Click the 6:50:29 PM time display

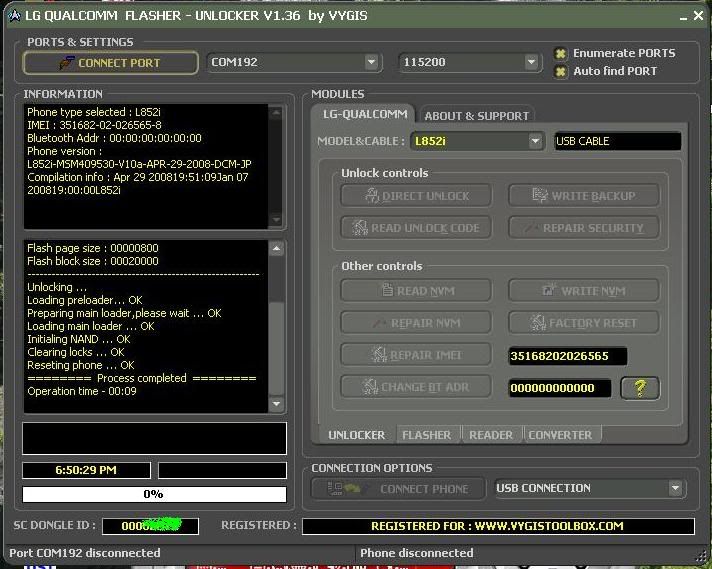point(86,470)
